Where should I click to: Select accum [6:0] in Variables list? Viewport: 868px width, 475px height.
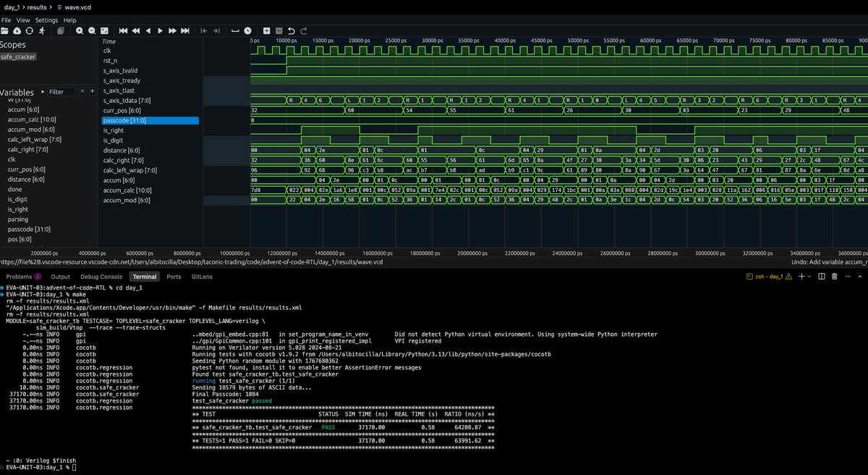23,109
